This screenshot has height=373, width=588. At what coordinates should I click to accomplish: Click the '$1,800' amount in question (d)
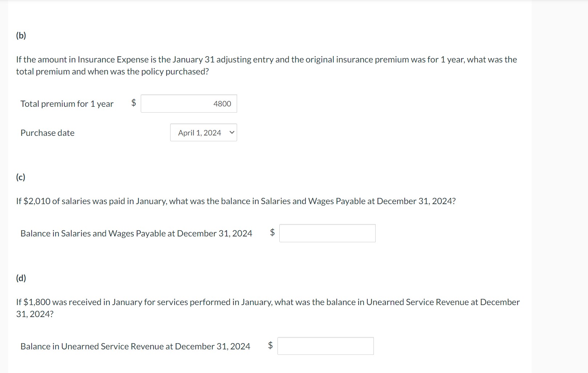tap(37, 302)
